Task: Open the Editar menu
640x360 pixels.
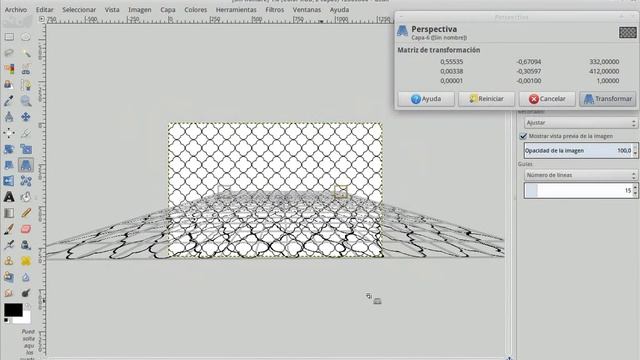Action: (x=44, y=9)
